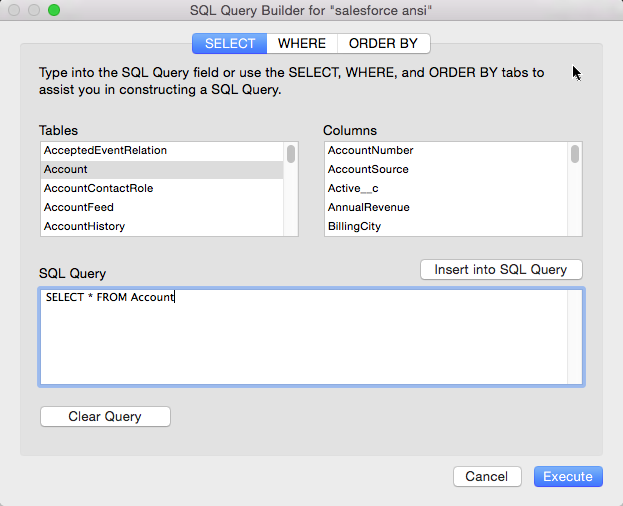Select AnnualRevenue column
This screenshot has width=623, height=506.
pyautogui.click(x=446, y=207)
